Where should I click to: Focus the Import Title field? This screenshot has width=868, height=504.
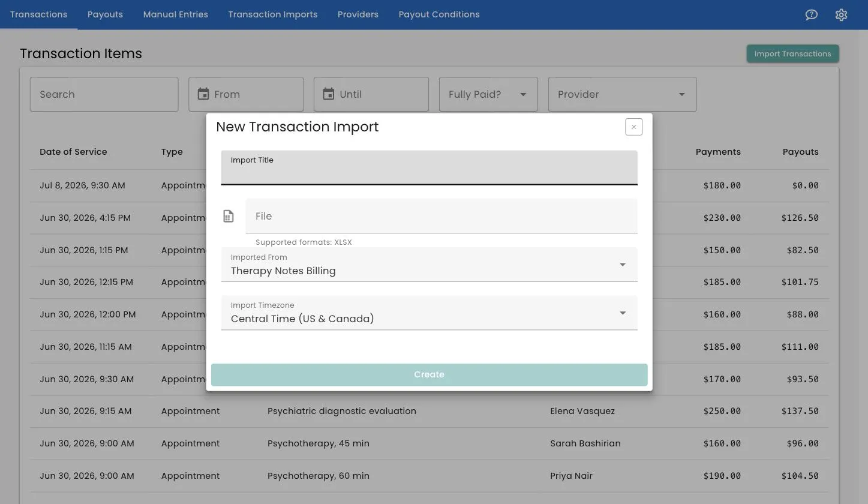pos(429,167)
